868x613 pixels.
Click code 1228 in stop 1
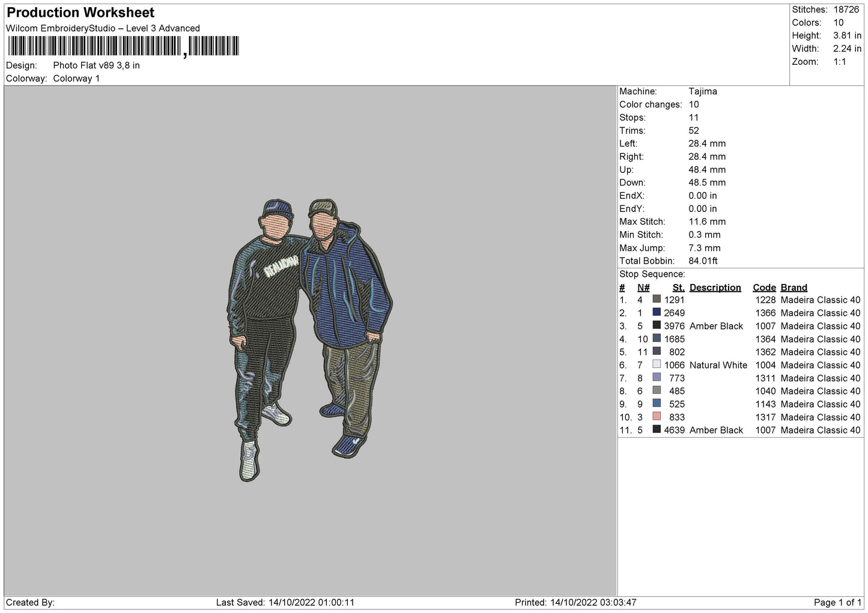(x=765, y=300)
